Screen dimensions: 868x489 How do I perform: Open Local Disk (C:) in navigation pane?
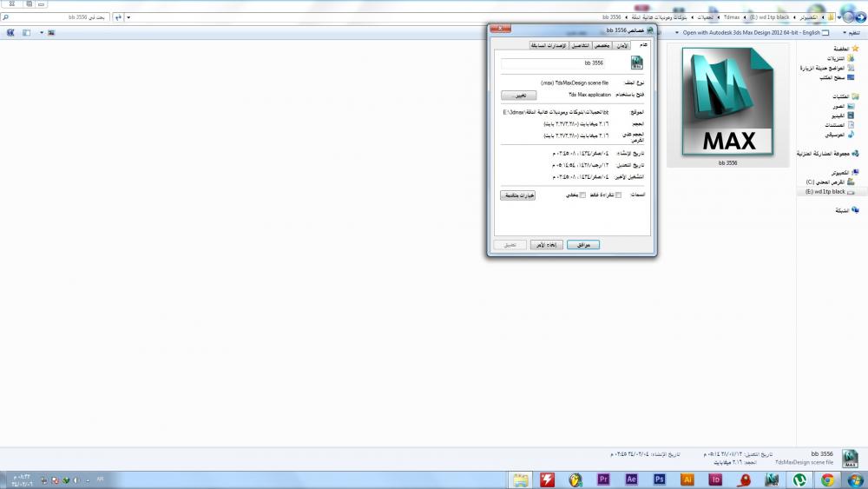(x=830, y=182)
